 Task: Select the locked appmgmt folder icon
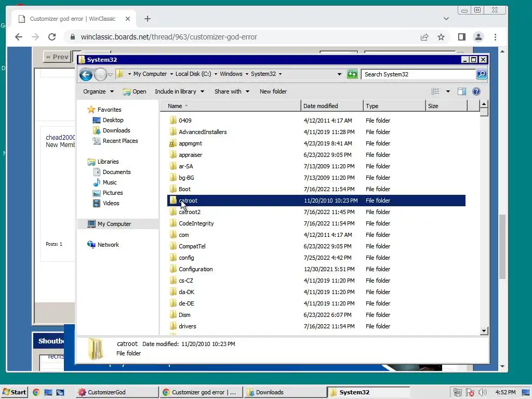click(x=173, y=143)
